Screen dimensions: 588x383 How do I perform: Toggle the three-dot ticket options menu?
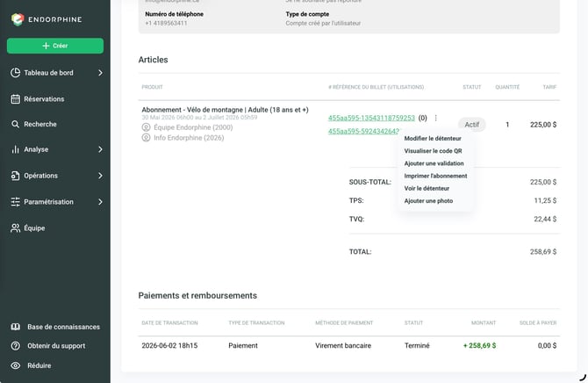point(436,118)
